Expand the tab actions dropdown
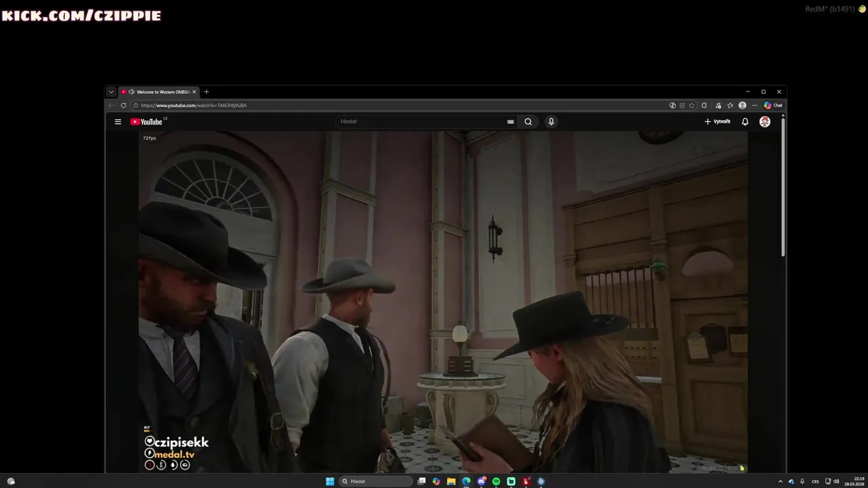 click(111, 92)
